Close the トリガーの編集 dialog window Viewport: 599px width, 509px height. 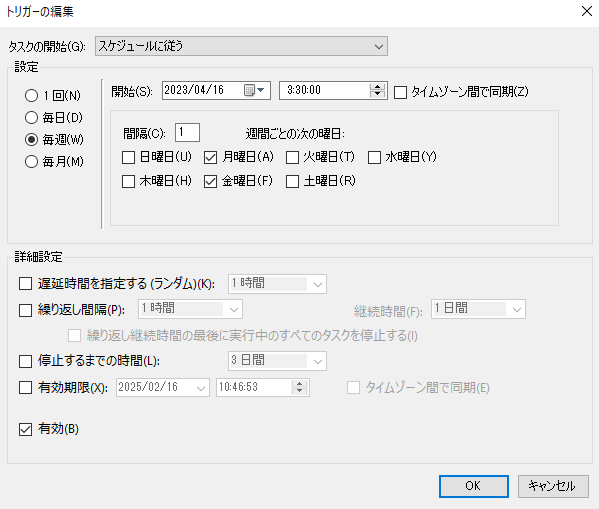(x=587, y=11)
